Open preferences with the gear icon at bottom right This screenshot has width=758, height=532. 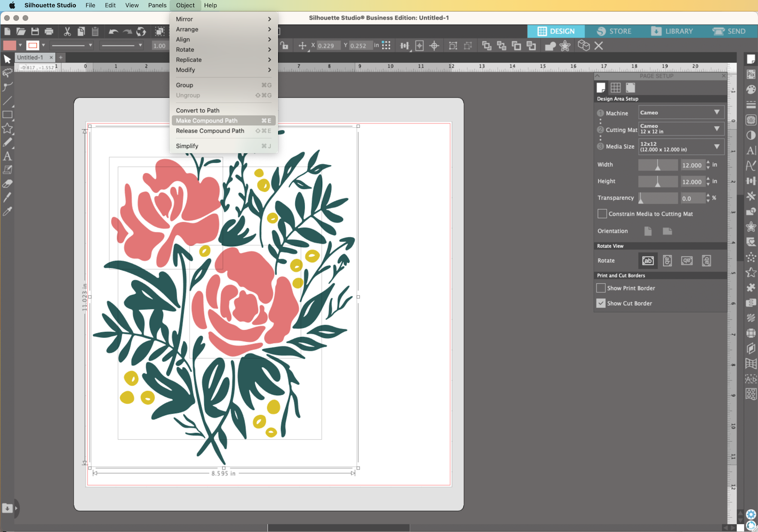tap(751, 514)
